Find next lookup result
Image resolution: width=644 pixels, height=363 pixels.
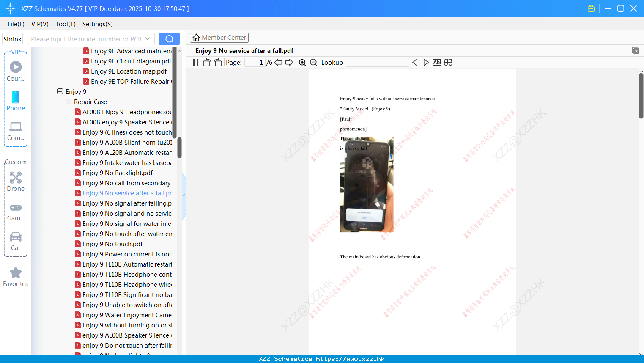(426, 62)
